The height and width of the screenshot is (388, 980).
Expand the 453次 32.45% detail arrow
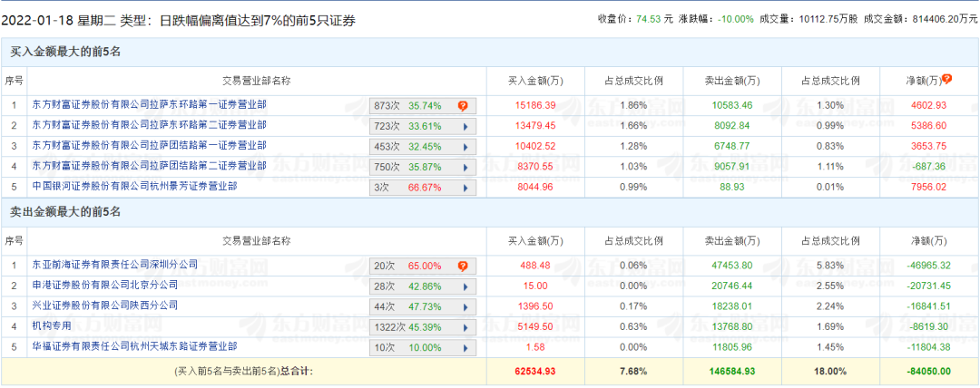pyautogui.click(x=465, y=146)
